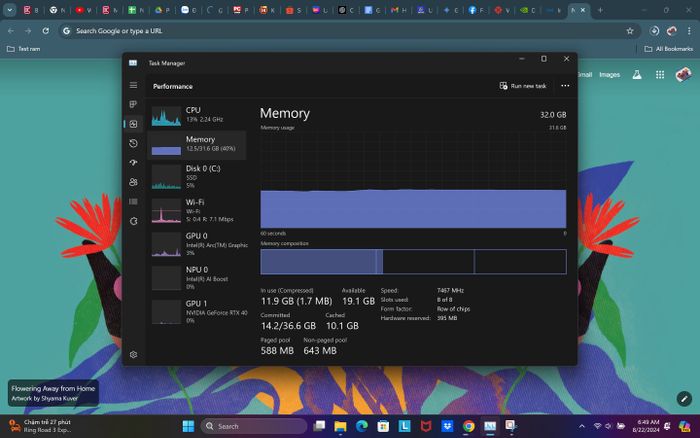Image resolution: width=700 pixels, height=438 pixels.
Task: Switch to the Gmail tab in Chrome
Action: point(399,10)
